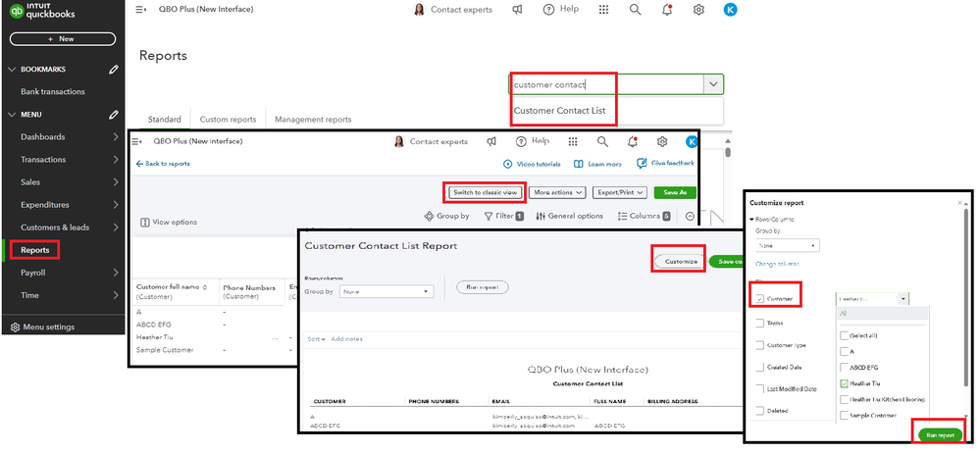This screenshot has width=980, height=454.
Task: Click Contact experts in Reports page header
Action: 454,10
